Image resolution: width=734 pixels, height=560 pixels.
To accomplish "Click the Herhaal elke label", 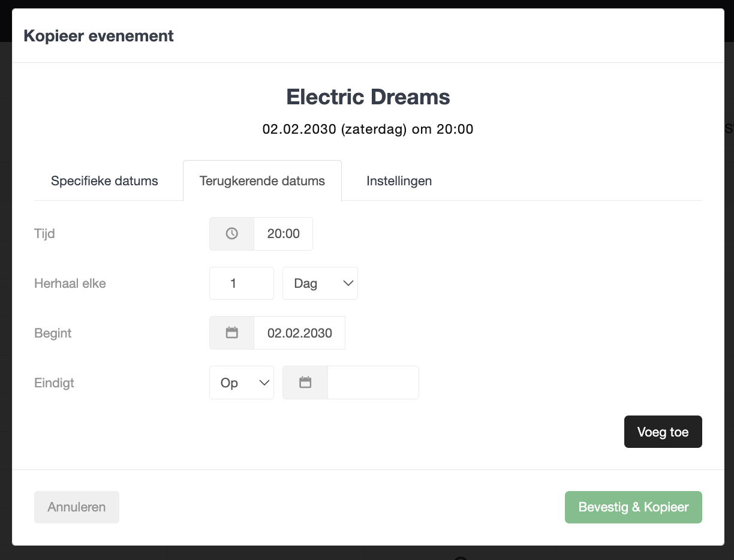I will [x=70, y=284].
